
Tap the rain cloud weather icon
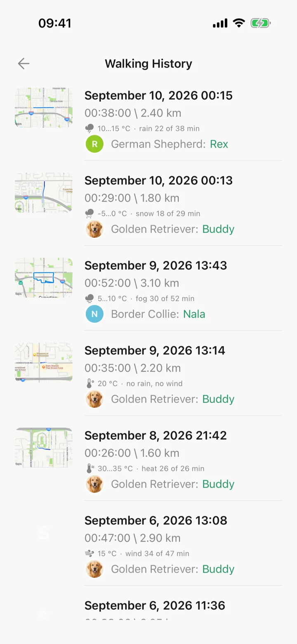click(x=90, y=128)
